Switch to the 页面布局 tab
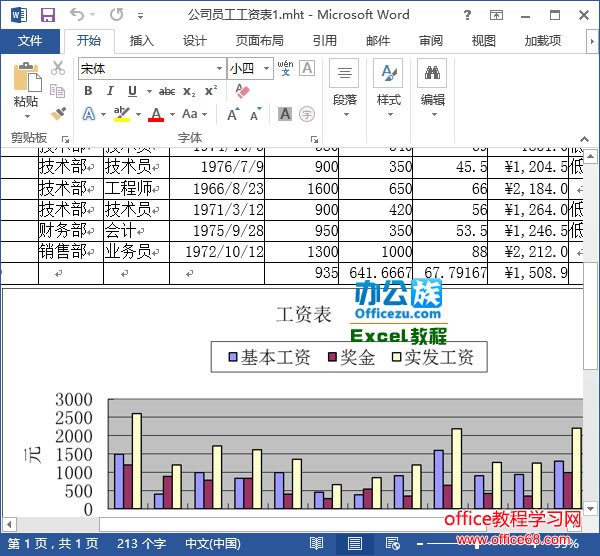Screen dimensions: 600x556 click(259, 41)
